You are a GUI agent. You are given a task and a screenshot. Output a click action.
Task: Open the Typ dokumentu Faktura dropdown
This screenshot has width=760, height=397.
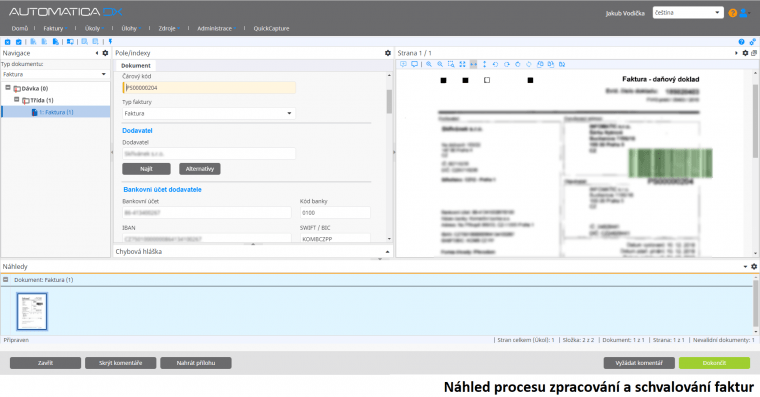tap(54, 74)
